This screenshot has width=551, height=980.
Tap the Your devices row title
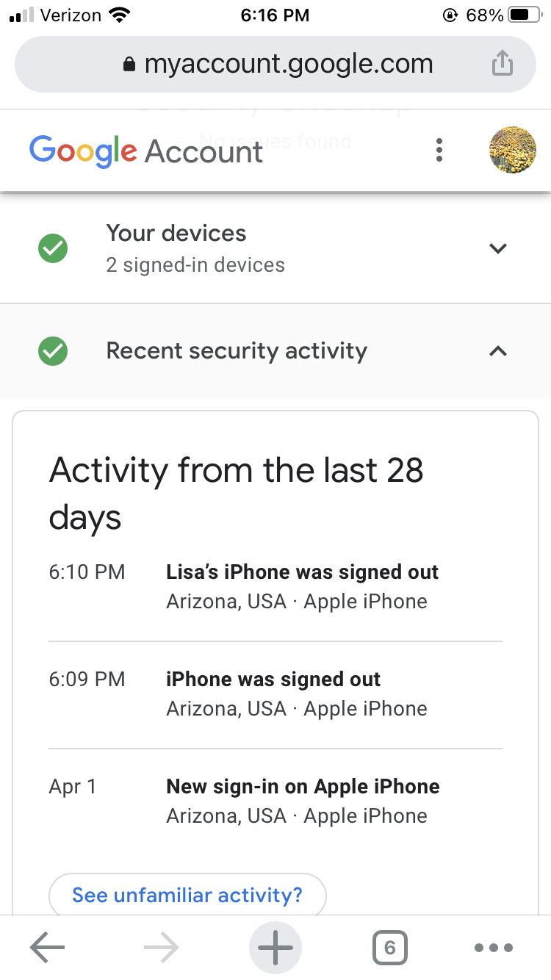pos(176,234)
